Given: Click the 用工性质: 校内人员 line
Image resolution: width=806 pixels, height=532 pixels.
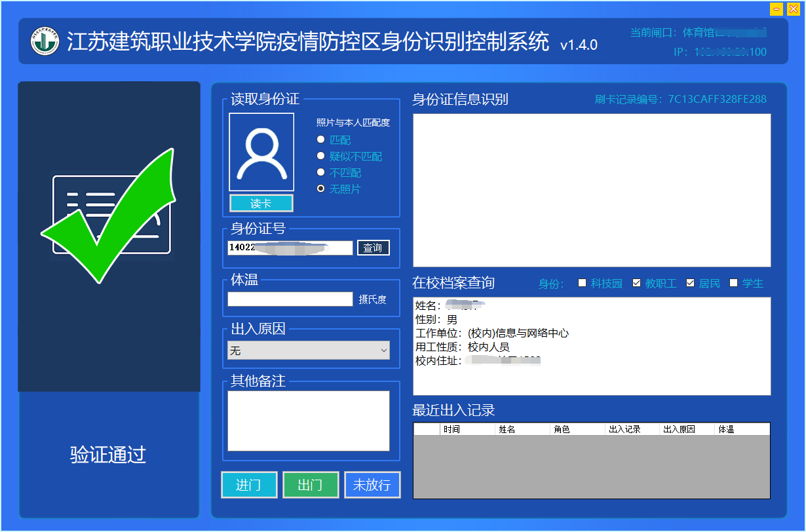Looking at the screenshot, I should tap(463, 347).
